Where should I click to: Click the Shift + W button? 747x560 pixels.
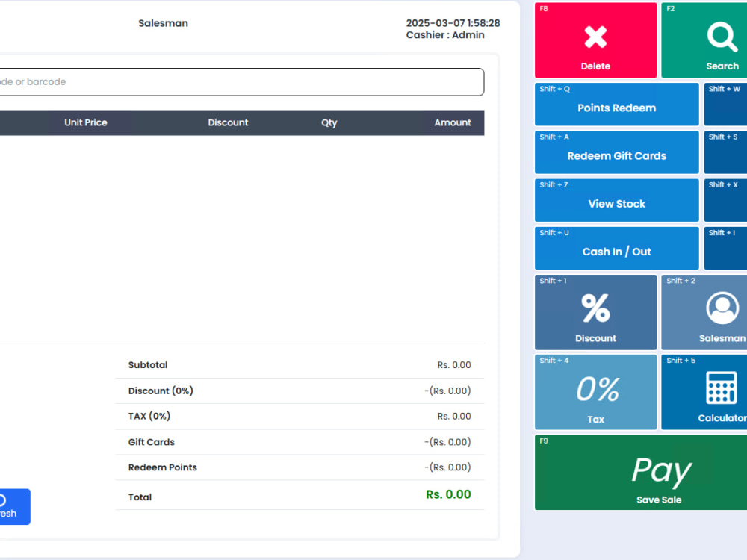(x=725, y=105)
